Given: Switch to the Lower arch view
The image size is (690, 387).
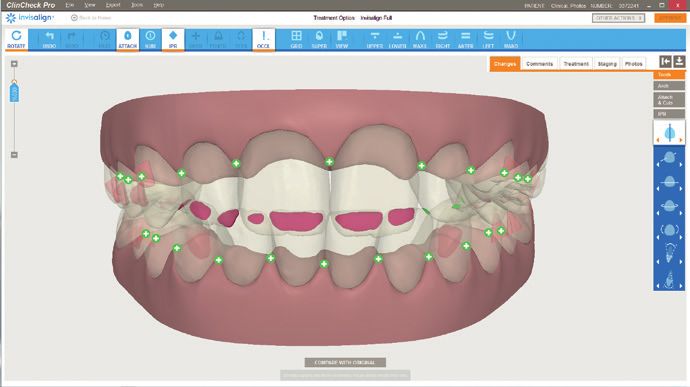Looking at the screenshot, I should [x=397, y=39].
